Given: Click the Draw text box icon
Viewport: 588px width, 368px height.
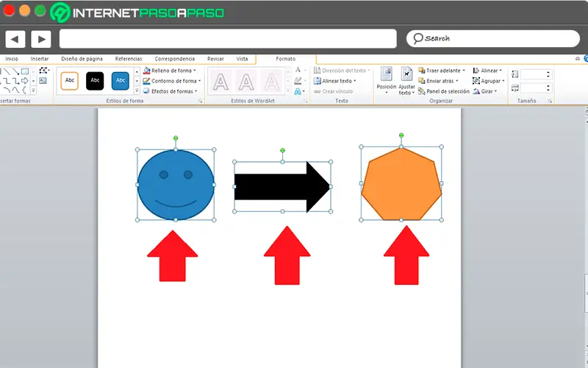Looking at the screenshot, I should [x=43, y=80].
